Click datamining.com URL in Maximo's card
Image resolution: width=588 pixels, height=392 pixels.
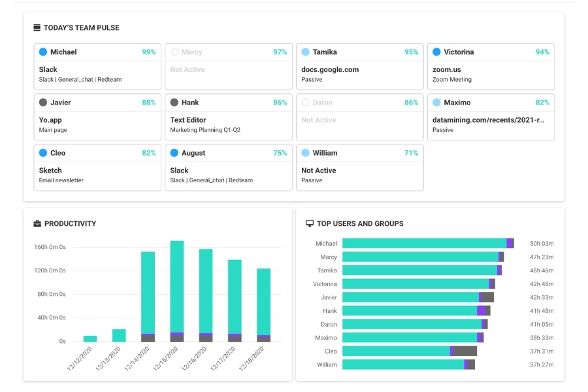488,120
